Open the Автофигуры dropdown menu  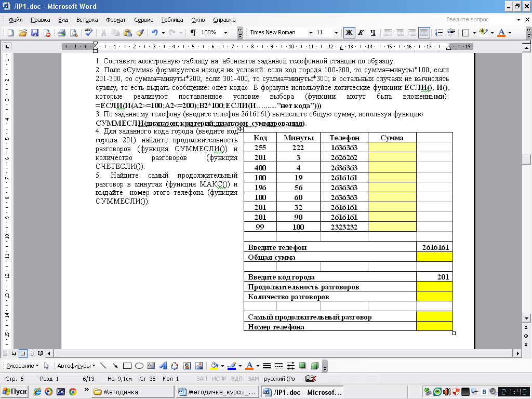coord(76,366)
